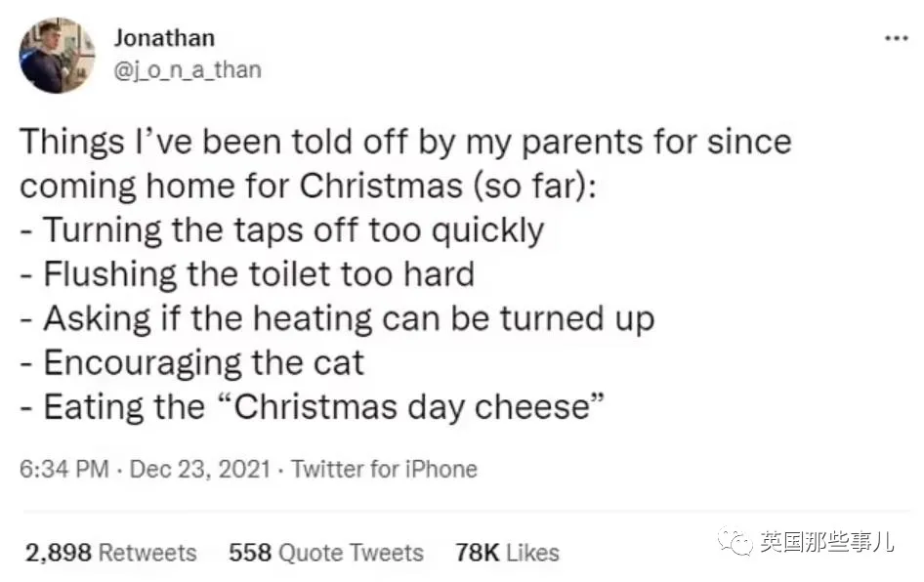Open the @j_o_n_a_than handle link
924x582 pixels.
click(x=188, y=70)
